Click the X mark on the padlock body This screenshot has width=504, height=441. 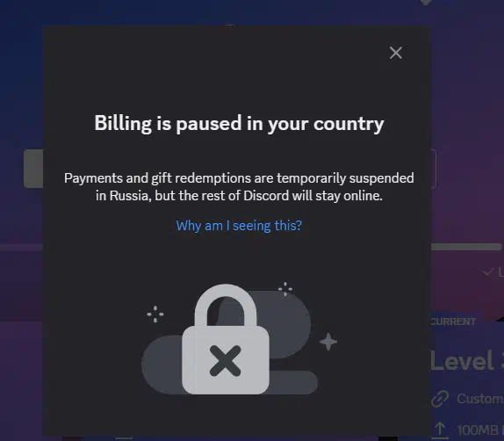226,361
